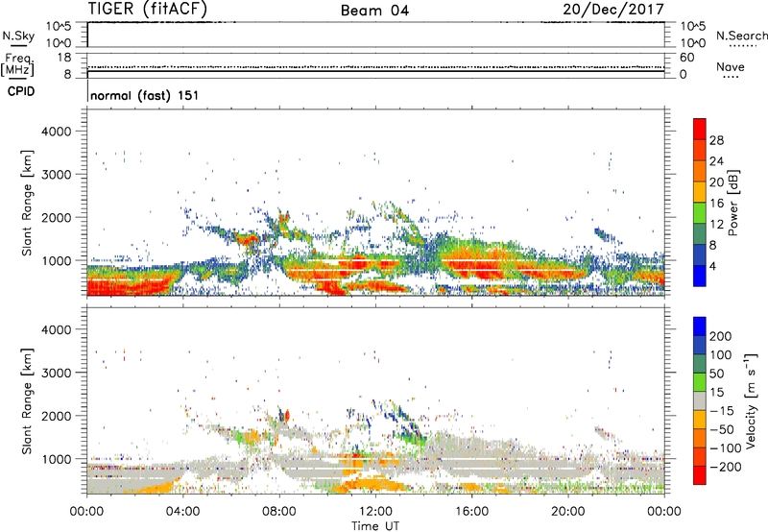
Task: Click the 50 tick on velocity colorbar
Action: 716,374
